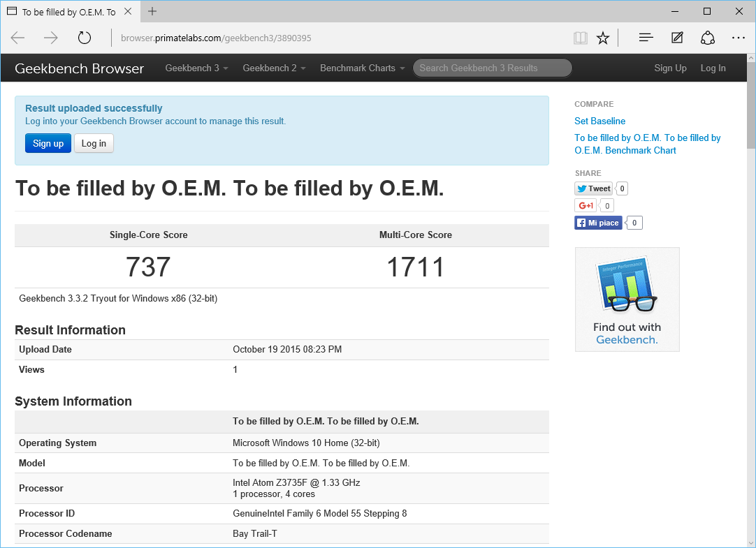Click the 'Processor Codename' row label
Viewport: 756px width, 548px height.
[x=66, y=533]
